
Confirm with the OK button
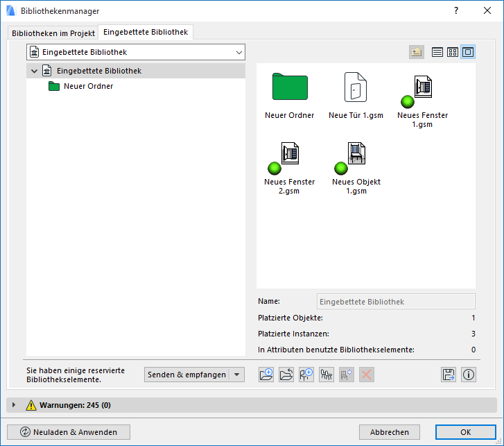(x=466, y=432)
